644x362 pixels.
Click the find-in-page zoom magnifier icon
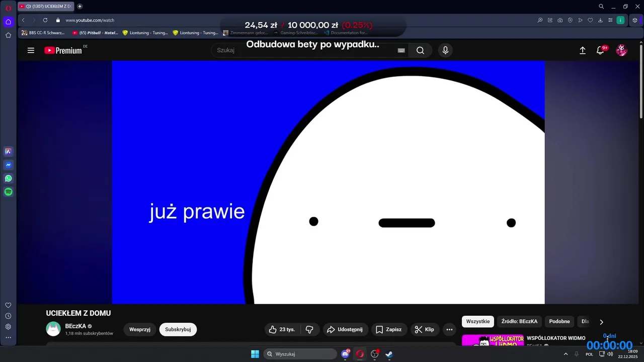pyautogui.click(x=540, y=20)
